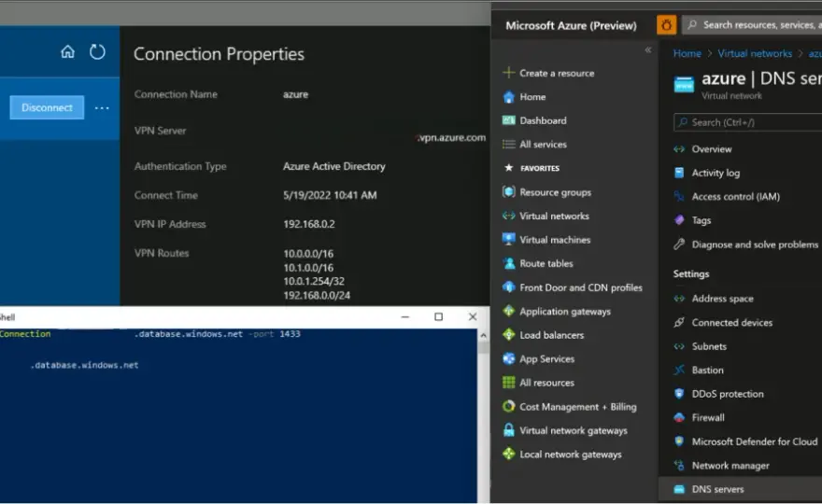Click the Firewall icon
The image size is (822, 504).
click(x=679, y=417)
